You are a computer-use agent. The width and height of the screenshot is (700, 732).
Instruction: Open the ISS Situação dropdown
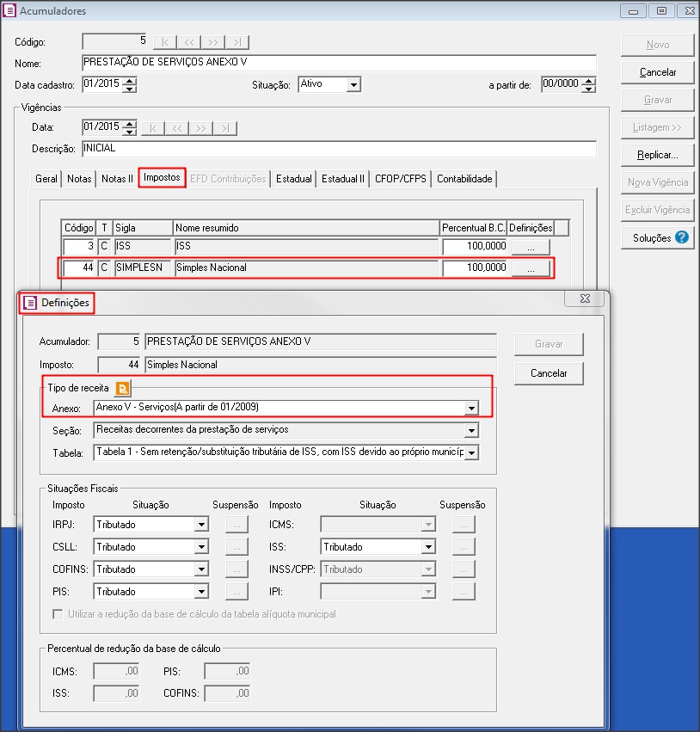click(428, 547)
